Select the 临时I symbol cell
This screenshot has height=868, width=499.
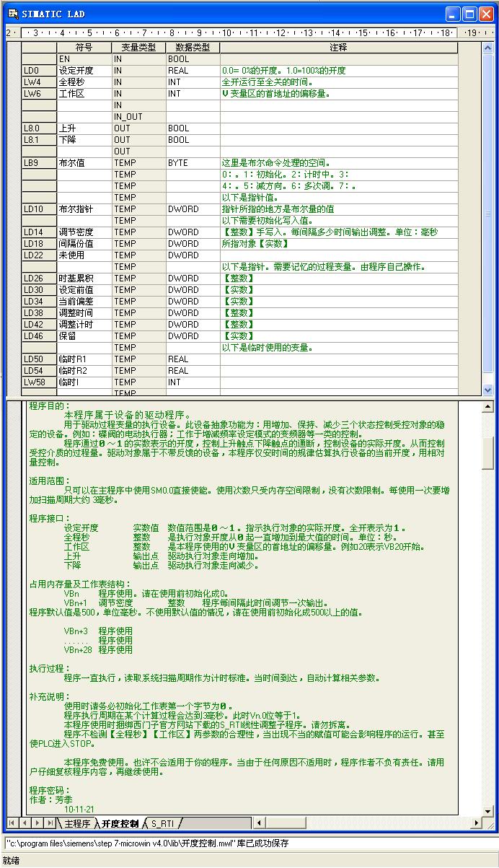[x=84, y=382]
